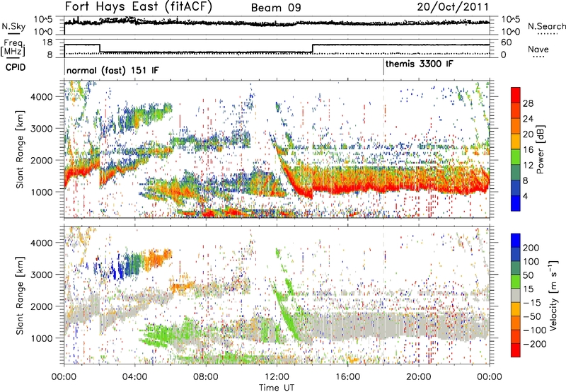Click the dotted line sample under N.Search
The width and height of the screenshot is (566, 392).
[548, 33]
